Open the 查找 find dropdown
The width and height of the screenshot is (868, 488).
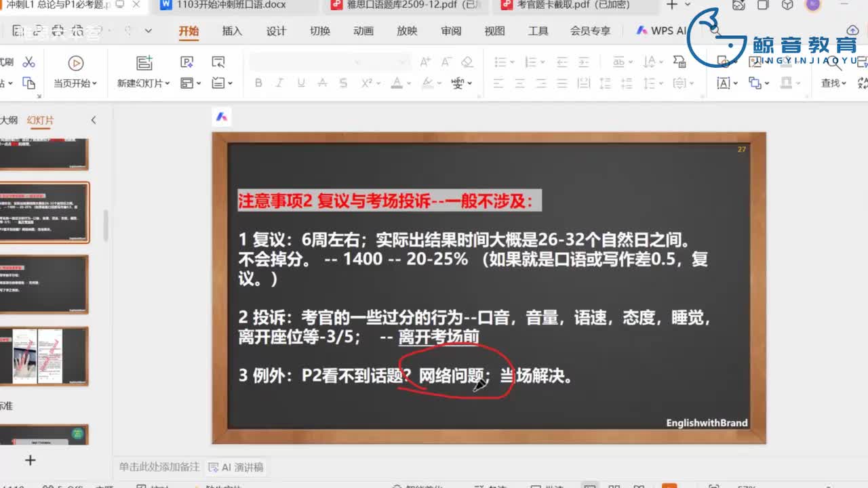(844, 83)
